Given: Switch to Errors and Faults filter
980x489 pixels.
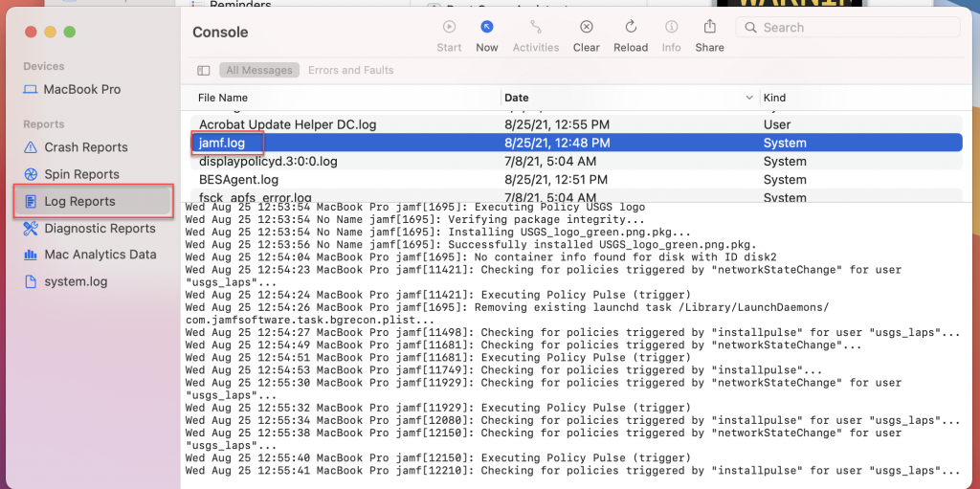Looking at the screenshot, I should (x=350, y=70).
